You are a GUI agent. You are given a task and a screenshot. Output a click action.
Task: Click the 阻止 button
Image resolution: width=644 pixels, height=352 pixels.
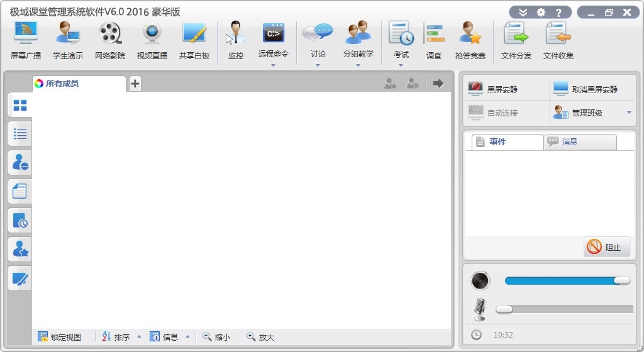[x=607, y=246]
